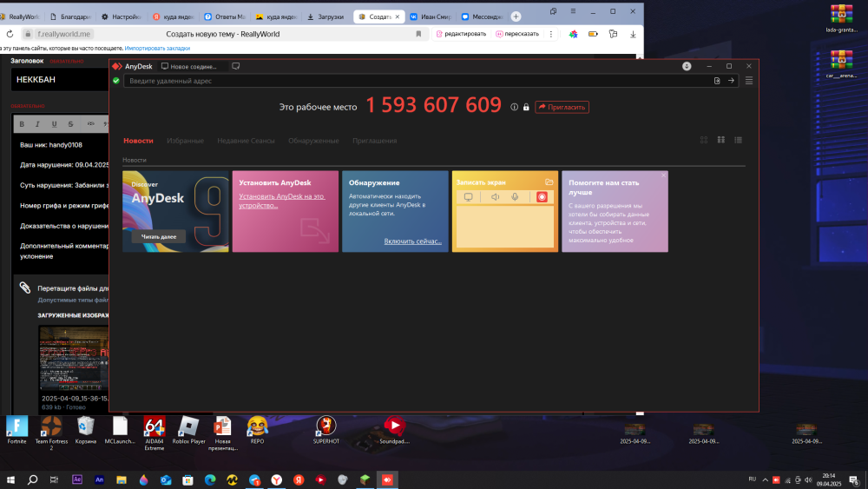Click the Пригласить button
The height and width of the screenshot is (489, 868).
[562, 107]
